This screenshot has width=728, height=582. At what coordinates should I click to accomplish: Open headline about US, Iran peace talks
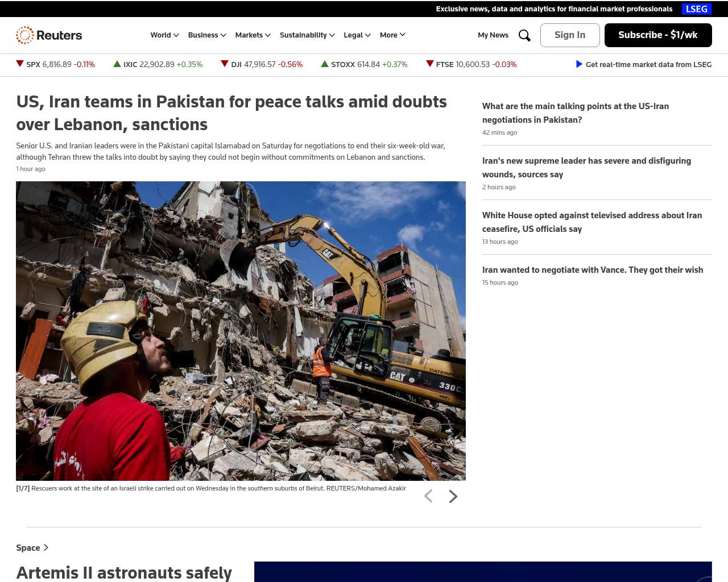click(x=231, y=113)
